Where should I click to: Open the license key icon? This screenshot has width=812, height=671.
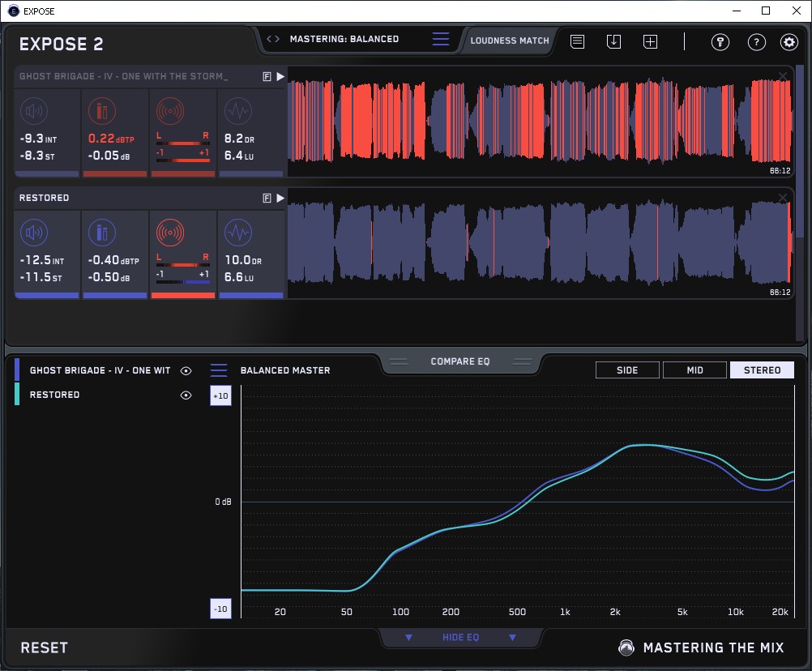pos(720,42)
